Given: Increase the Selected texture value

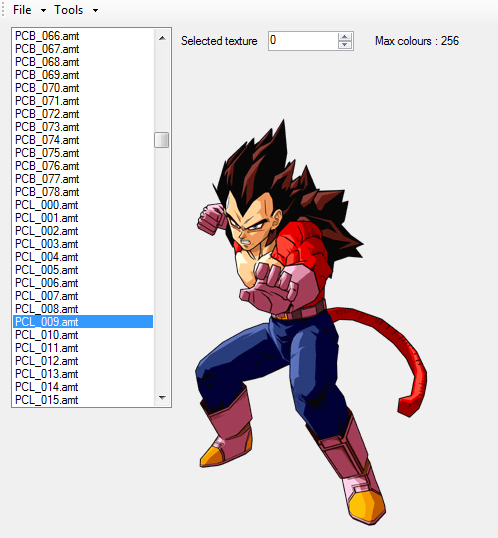Looking at the screenshot, I should click(345, 37).
